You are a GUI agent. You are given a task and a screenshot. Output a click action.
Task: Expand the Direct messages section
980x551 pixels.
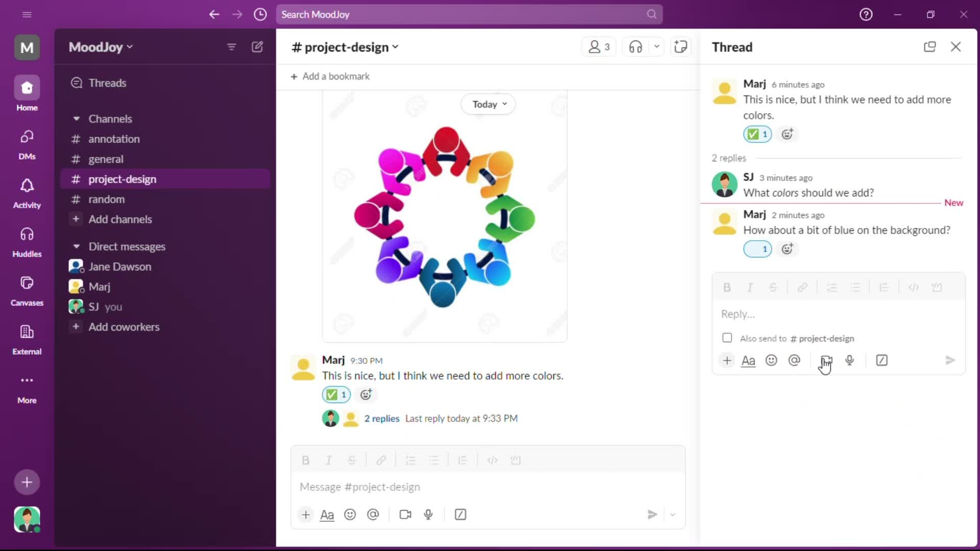[x=76, y=245]
